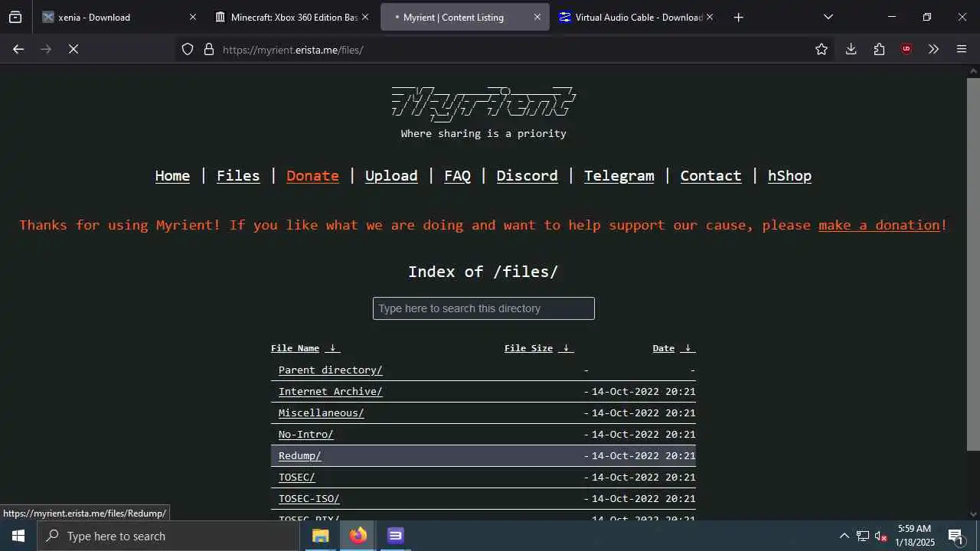Focus the directory search field
980x551 pixels.
483,308
